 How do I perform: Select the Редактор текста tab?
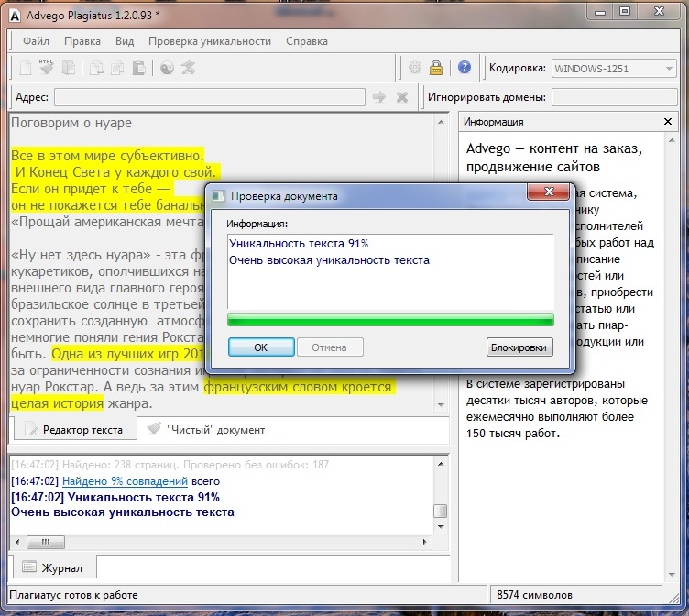74,429
